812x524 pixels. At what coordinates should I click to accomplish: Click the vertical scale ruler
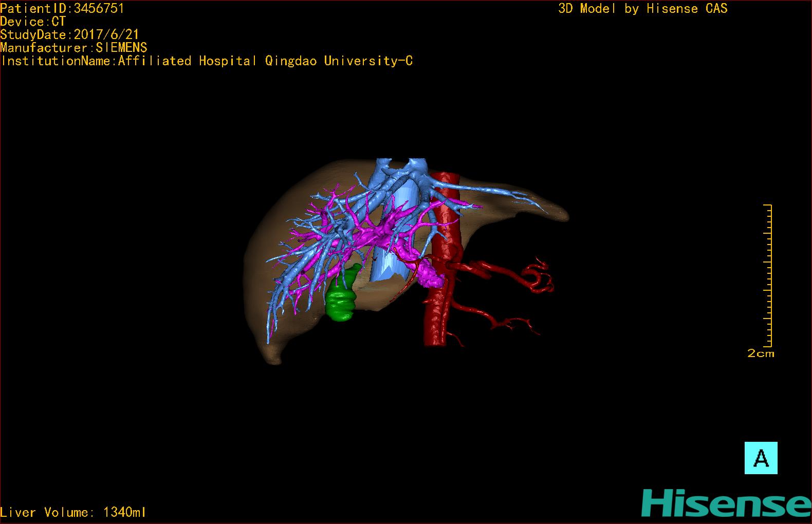pos(768,276)
